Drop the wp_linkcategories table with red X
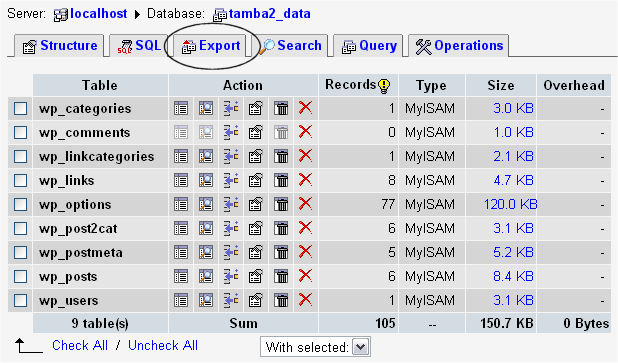 pyautogui.click(x=305, y=156)
